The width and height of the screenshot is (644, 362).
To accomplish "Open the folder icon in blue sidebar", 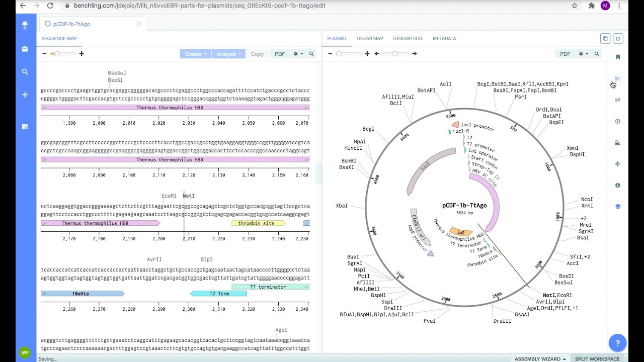I will (25, 126).
